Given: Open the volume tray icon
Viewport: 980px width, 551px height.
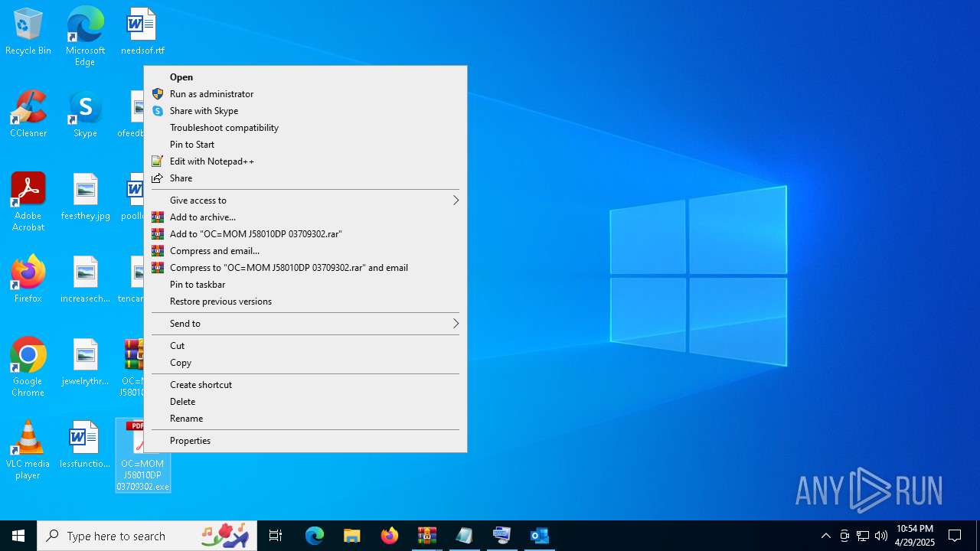Looking at the screenshot, I should click(881, 536).
